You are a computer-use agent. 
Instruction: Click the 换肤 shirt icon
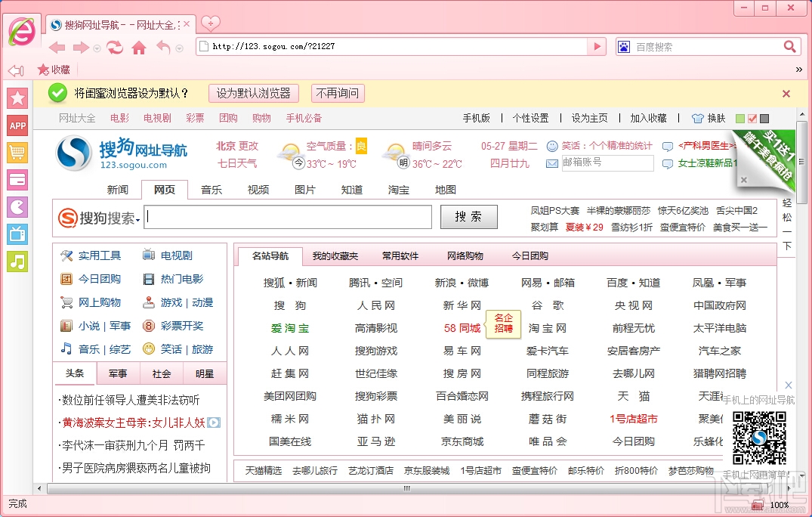click(697, 118)
